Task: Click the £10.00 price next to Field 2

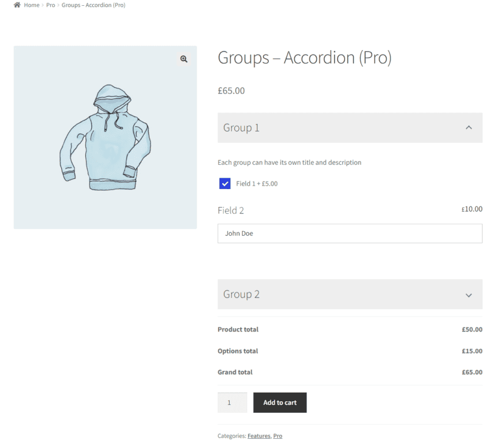Action: (x=472, y=209)
